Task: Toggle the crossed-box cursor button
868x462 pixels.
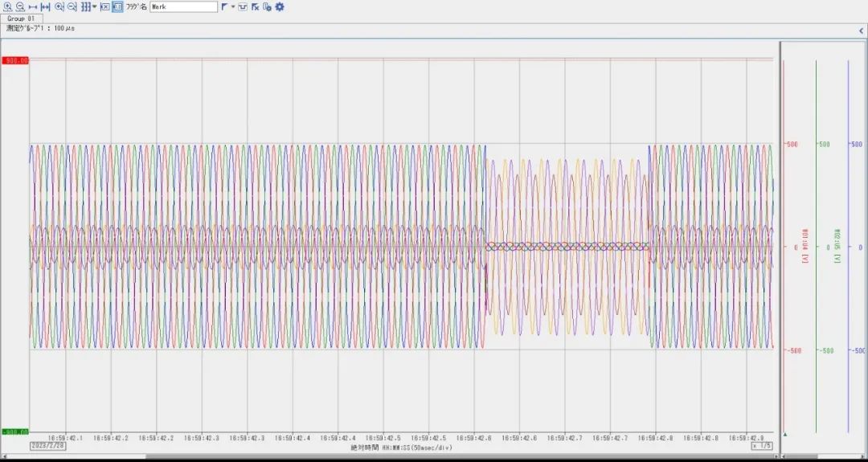Action: point(104,6)
